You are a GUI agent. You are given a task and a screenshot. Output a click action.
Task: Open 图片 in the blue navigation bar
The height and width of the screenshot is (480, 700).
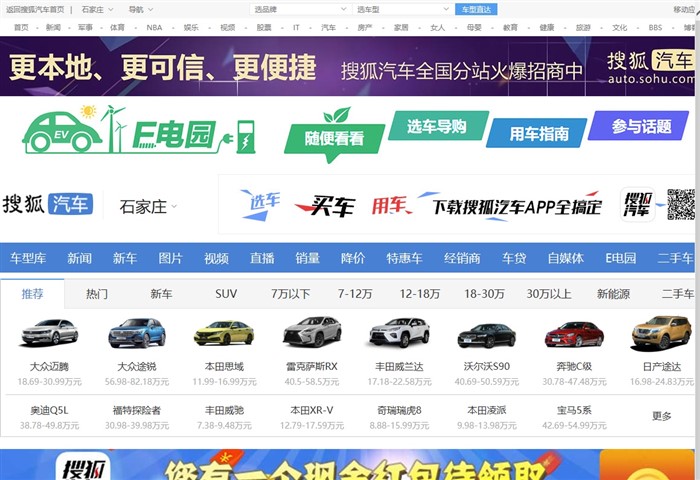(171, 258)
